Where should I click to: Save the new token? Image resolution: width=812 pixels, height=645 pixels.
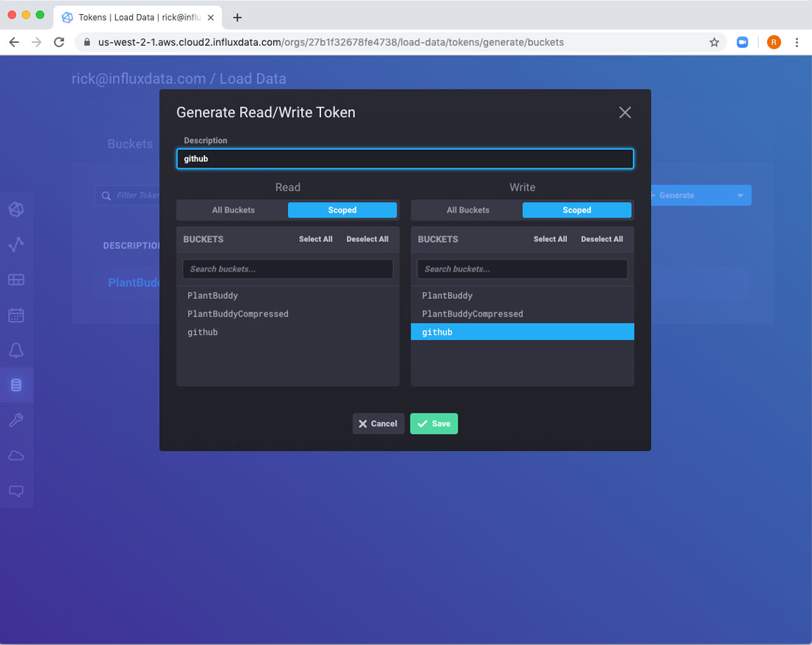[434, 424]
